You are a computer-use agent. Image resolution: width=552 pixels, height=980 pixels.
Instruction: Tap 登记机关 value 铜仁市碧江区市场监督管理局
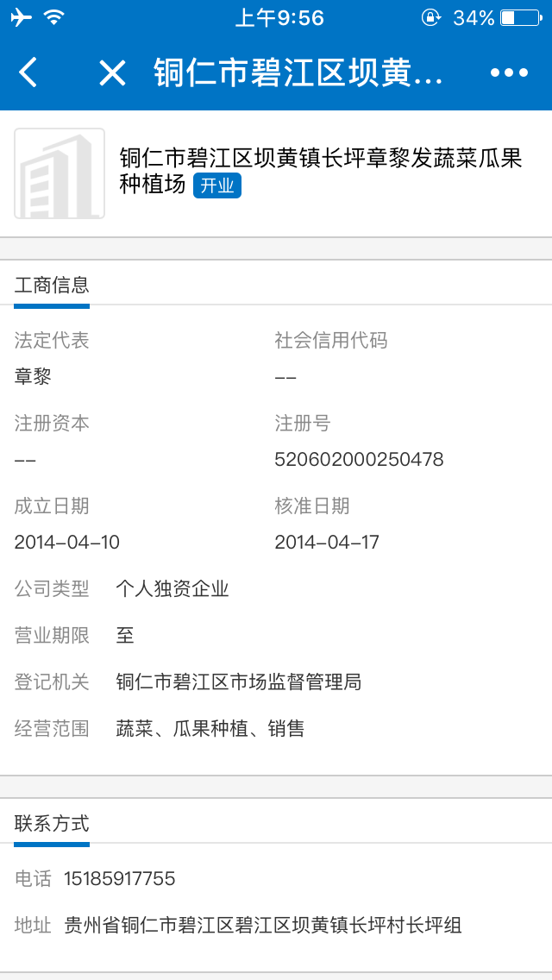[239, 682]
